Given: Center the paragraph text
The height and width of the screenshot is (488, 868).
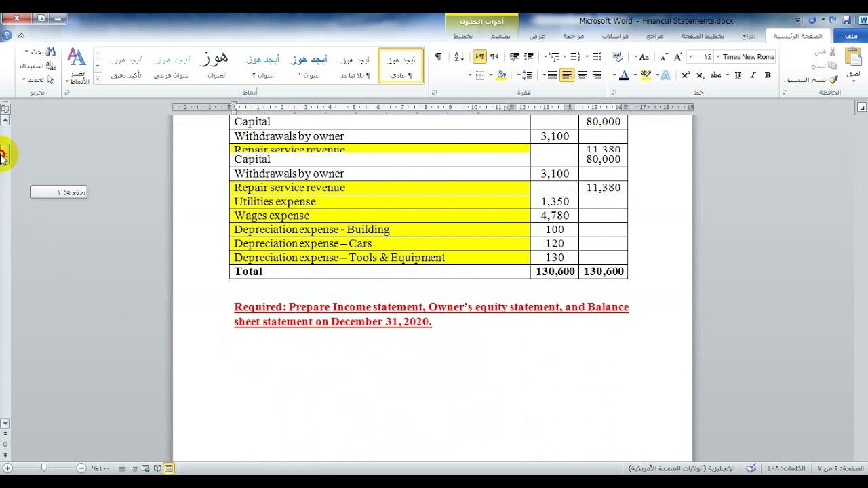Looking at the screenshot, I should [582, 75].
